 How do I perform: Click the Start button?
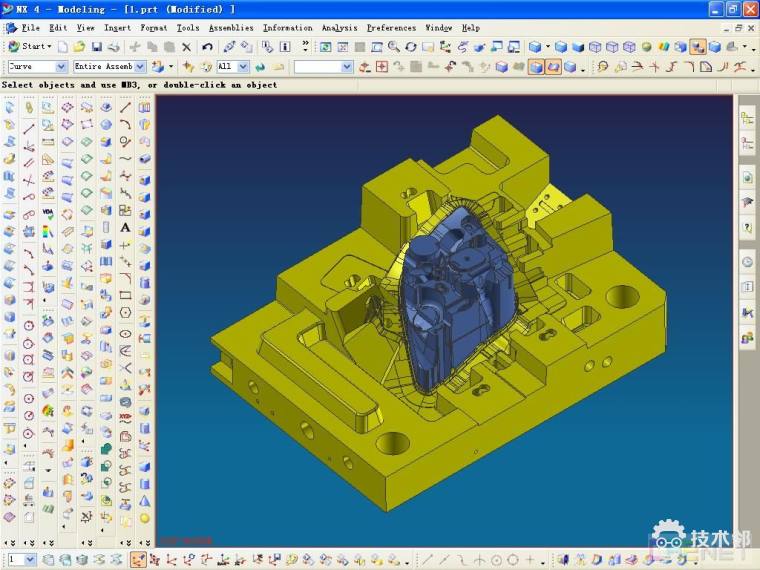[29, 47]
